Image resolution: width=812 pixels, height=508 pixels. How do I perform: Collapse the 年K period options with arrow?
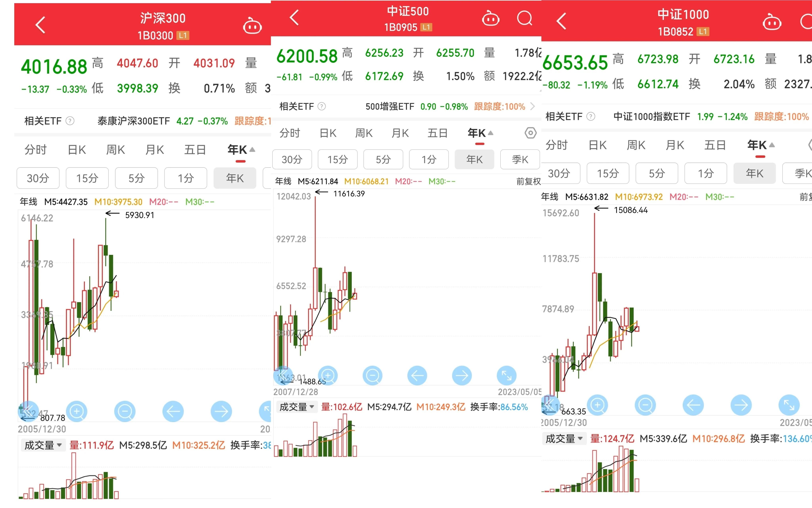coord(490,133)
